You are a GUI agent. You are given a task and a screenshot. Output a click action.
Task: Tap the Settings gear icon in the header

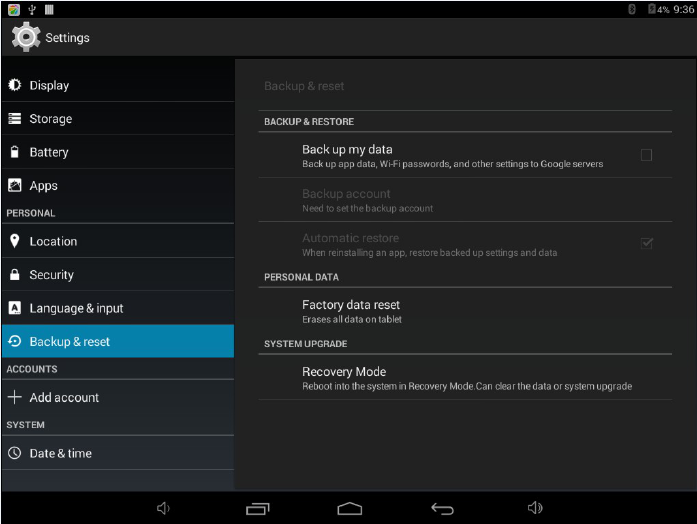pos(26,37)
